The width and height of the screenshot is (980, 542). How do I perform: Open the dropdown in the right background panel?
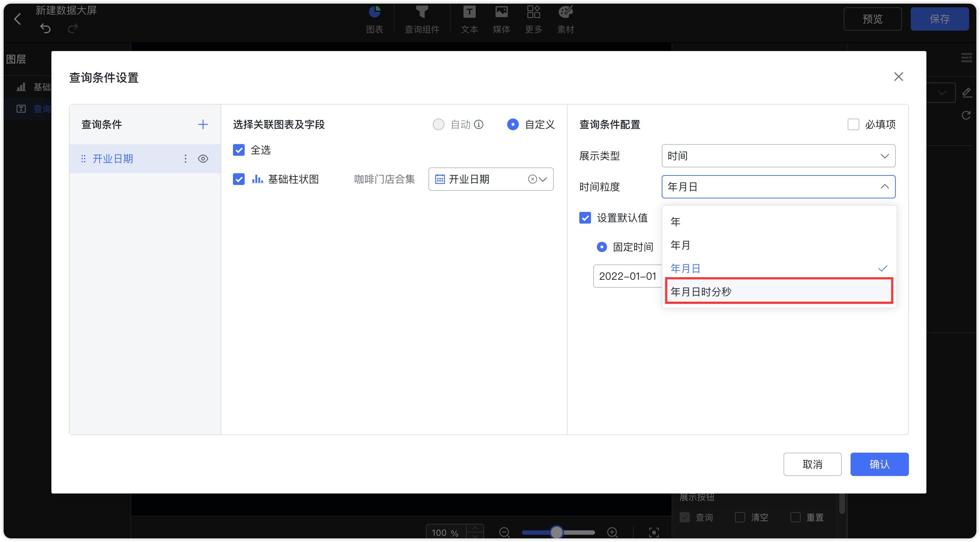pos(941,93)
